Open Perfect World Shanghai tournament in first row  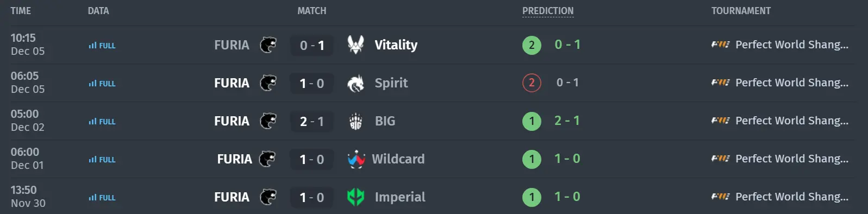click(792, 45)
